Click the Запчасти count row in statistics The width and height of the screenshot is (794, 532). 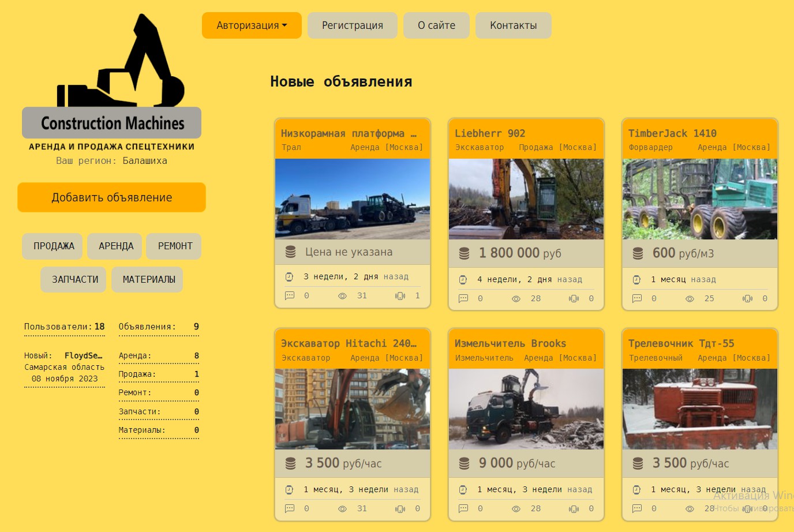coord(159,412)
